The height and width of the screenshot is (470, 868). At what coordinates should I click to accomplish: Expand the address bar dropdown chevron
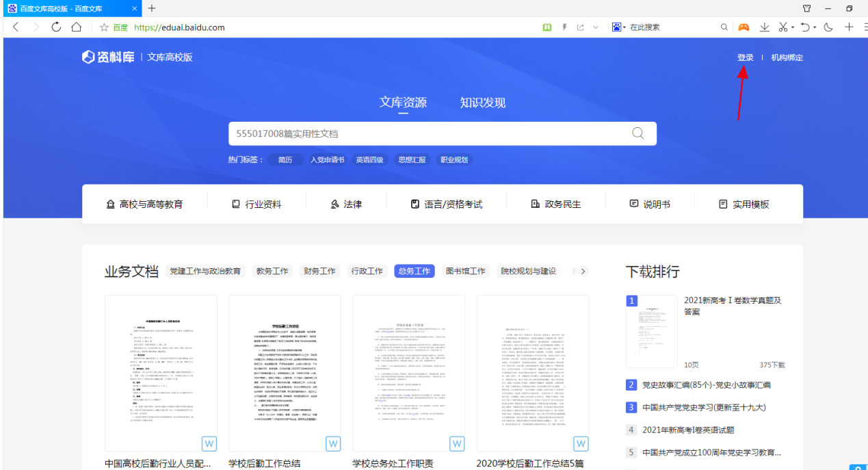pos(595,27)
